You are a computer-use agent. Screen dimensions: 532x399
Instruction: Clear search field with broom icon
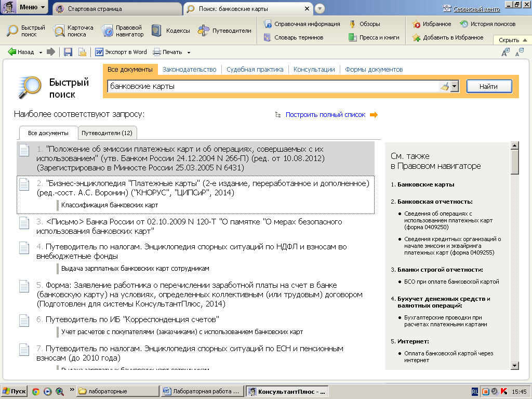[445, 86]
